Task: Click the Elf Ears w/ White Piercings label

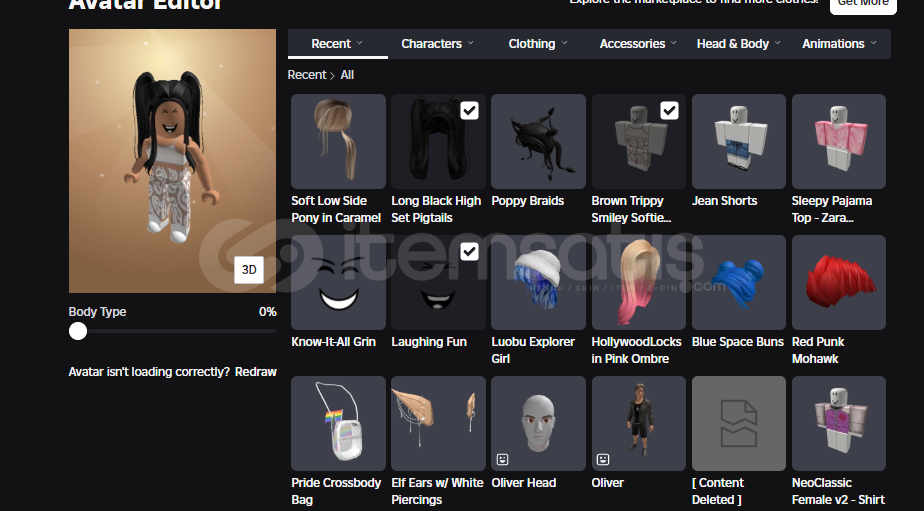Action: pos(437,491)
